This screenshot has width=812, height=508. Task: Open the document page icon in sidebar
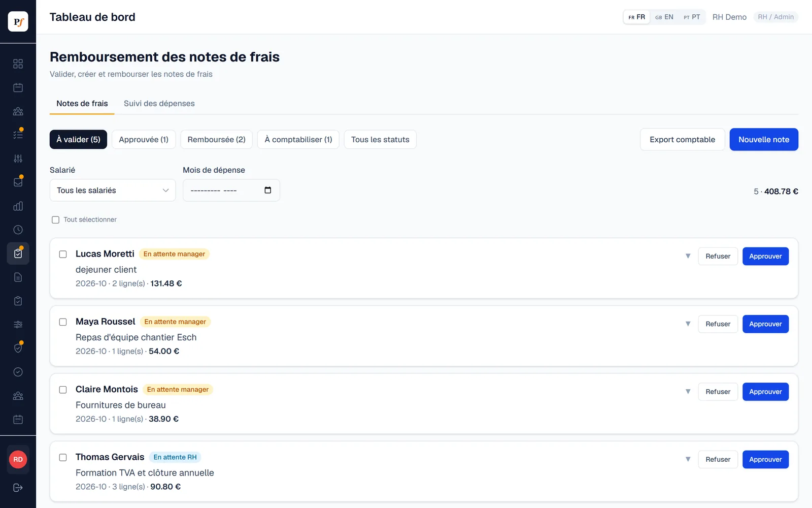click(18, 277)
